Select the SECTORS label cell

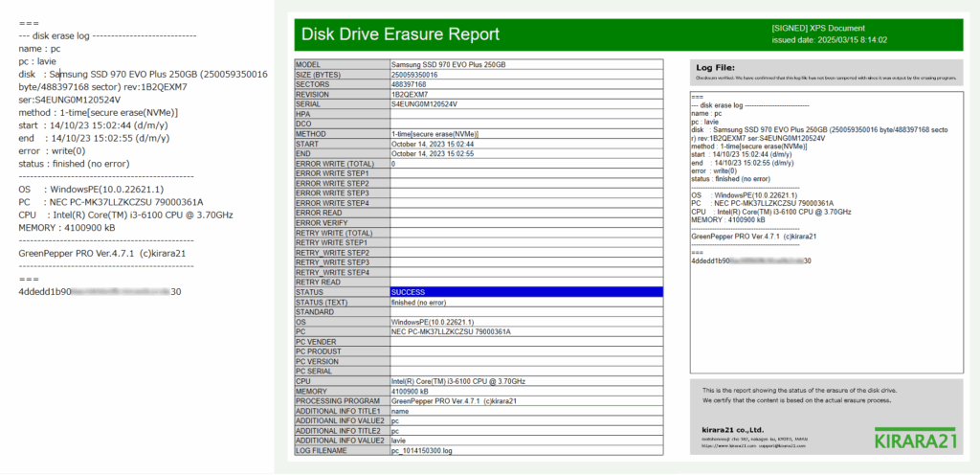(342, 84)
